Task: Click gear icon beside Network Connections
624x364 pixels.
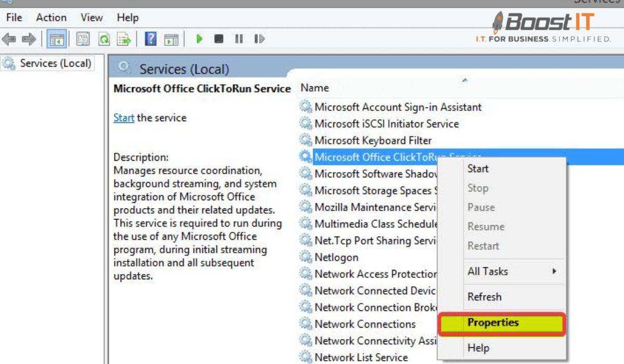Action: [x=306, y=323]
